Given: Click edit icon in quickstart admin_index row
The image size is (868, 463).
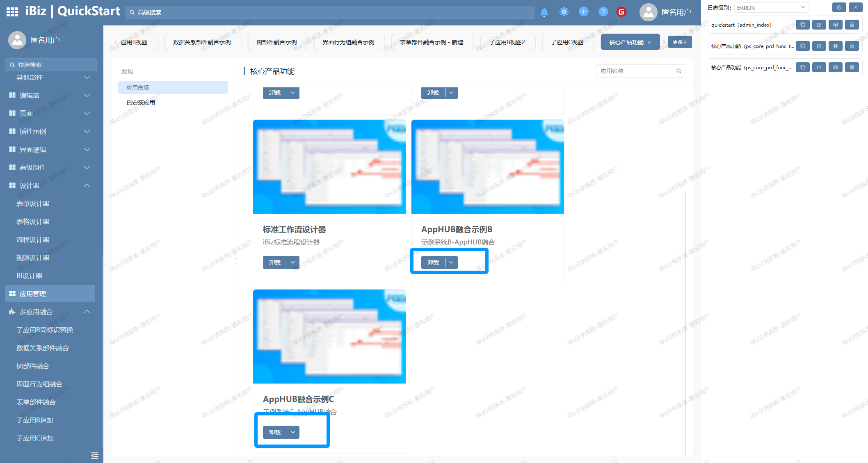Looking at the screenshot, I should point(819,25).
